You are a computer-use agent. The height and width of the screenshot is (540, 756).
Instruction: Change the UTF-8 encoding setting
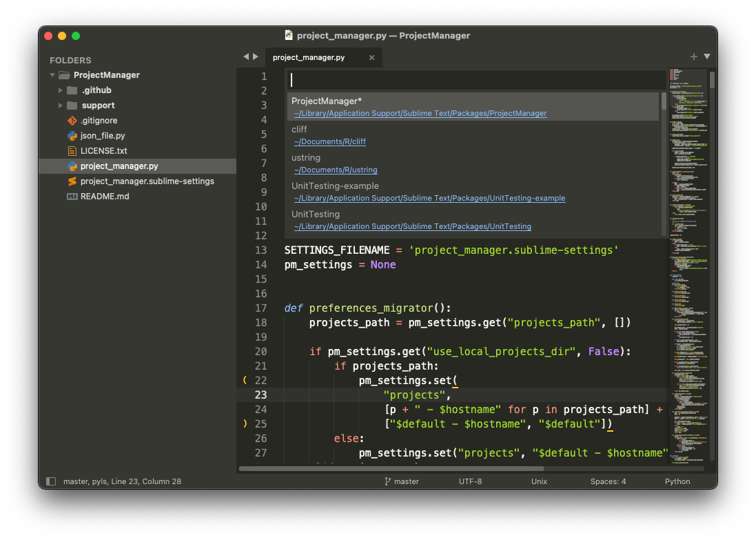point(470,481)
